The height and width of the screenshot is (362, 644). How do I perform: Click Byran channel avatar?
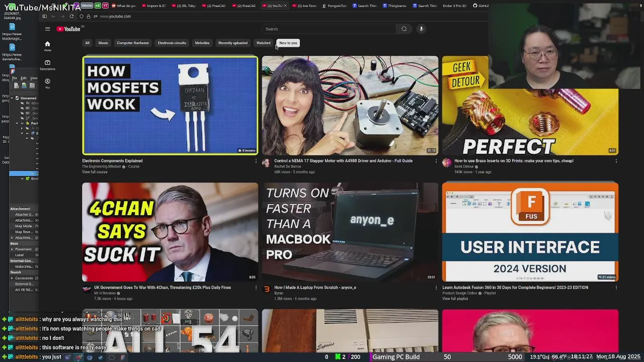266,289
